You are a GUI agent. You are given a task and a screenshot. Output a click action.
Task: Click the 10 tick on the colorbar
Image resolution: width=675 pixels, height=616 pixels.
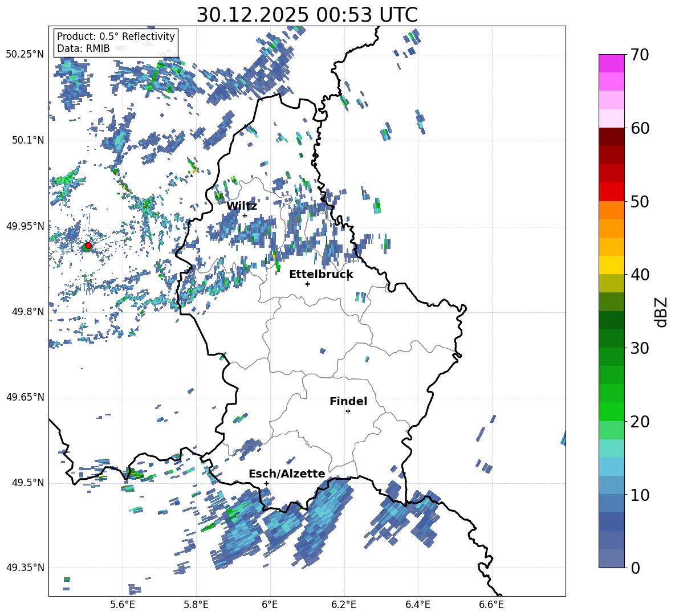click(640, 495)
